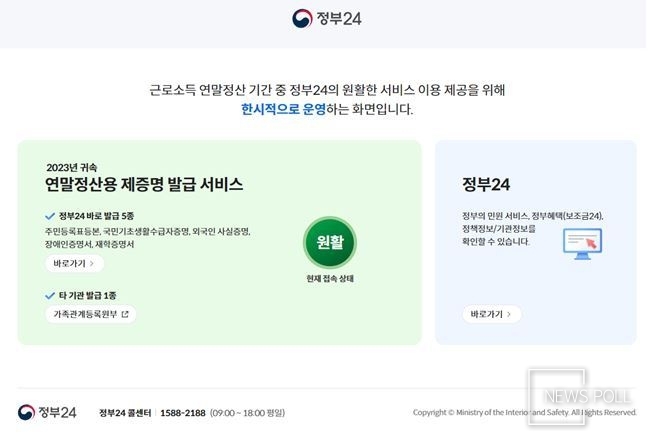
Task: Click the 정부24 콜센터 label in footer
Action: pos(125,413)
